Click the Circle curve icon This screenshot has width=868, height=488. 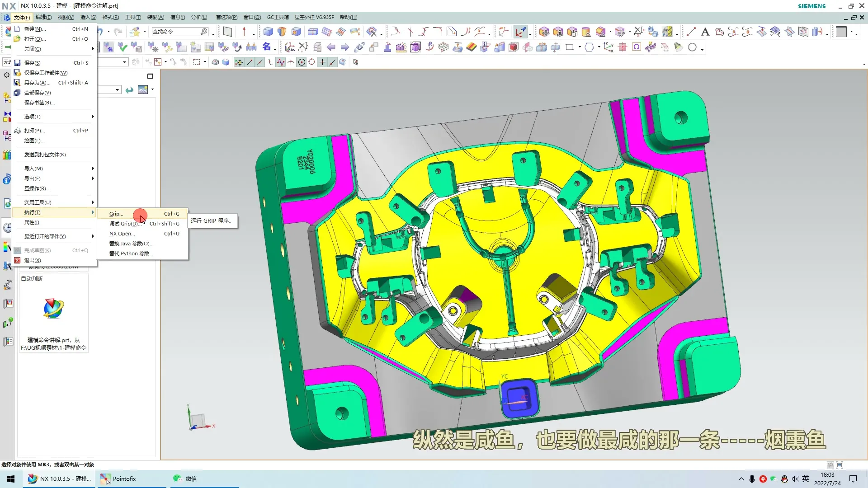click(x=692, y=47)
